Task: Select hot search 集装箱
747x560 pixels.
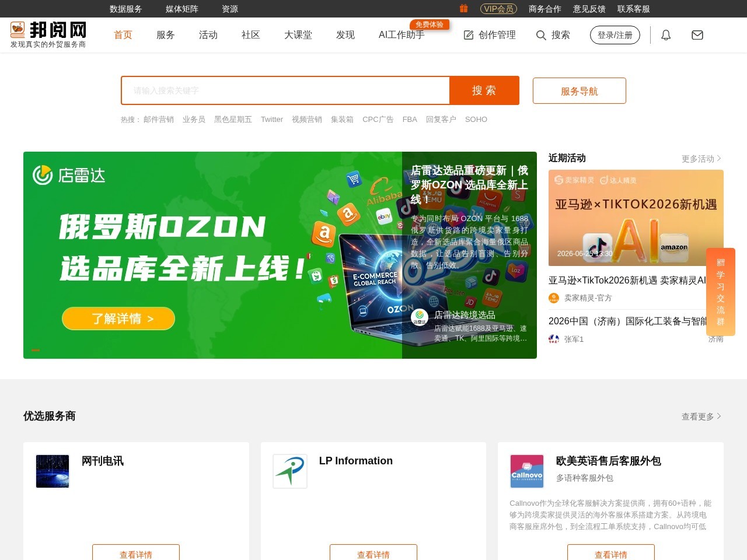Action: pyautogui.click(x=342, y=120)
